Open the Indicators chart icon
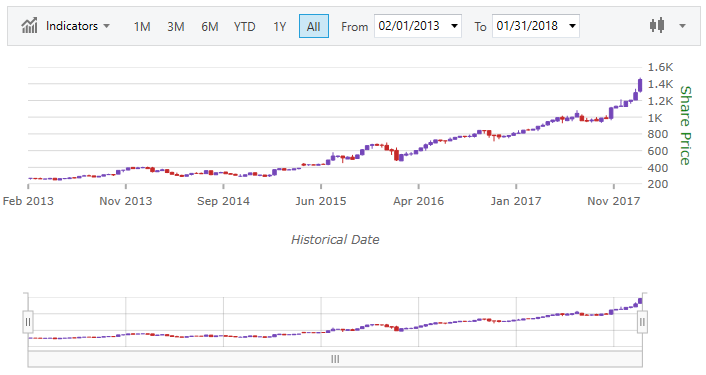This screenshot has height=375, width=706. (29, 26)
